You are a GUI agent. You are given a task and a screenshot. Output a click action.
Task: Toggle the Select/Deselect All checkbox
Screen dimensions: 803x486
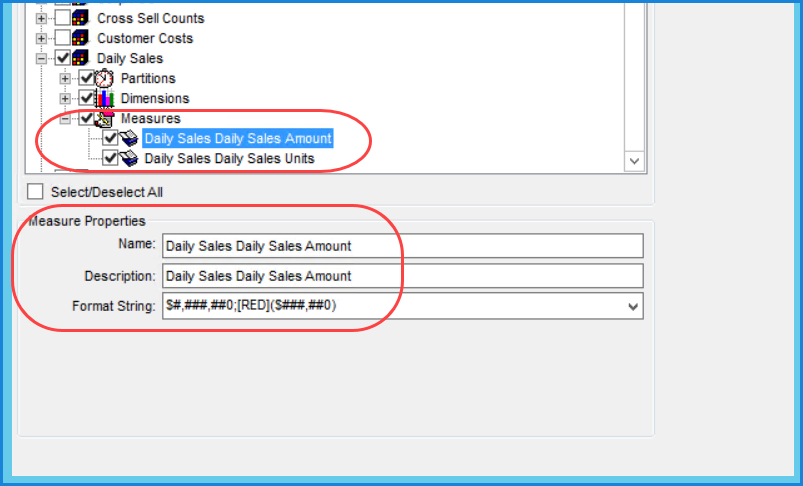[x=36, y=191]
